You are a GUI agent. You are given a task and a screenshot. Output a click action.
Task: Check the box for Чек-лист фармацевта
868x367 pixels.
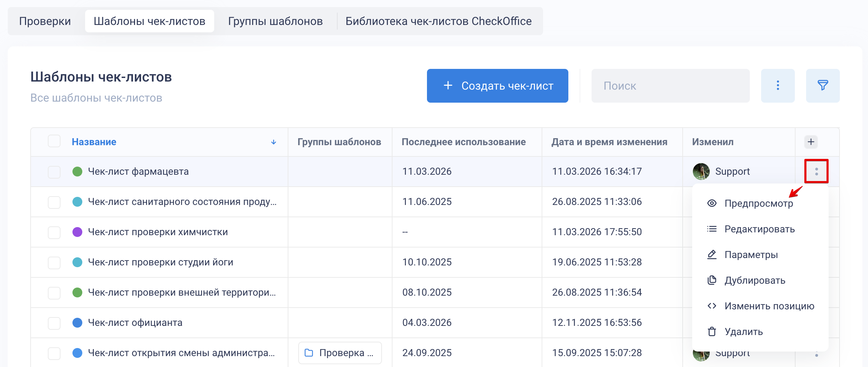[x=54, y=172]
